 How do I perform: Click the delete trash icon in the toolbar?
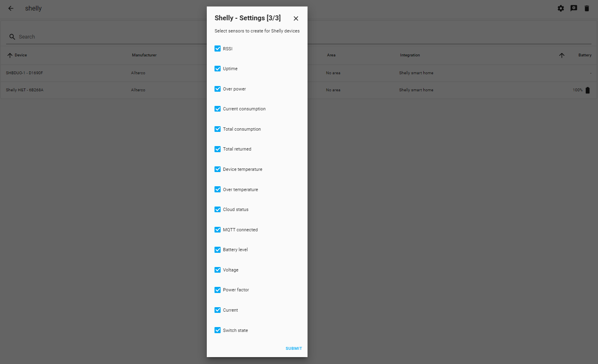[587, 8]
